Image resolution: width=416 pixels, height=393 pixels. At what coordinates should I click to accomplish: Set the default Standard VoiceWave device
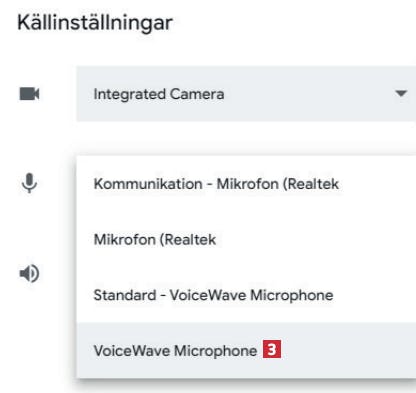click(x=246, y=295)
